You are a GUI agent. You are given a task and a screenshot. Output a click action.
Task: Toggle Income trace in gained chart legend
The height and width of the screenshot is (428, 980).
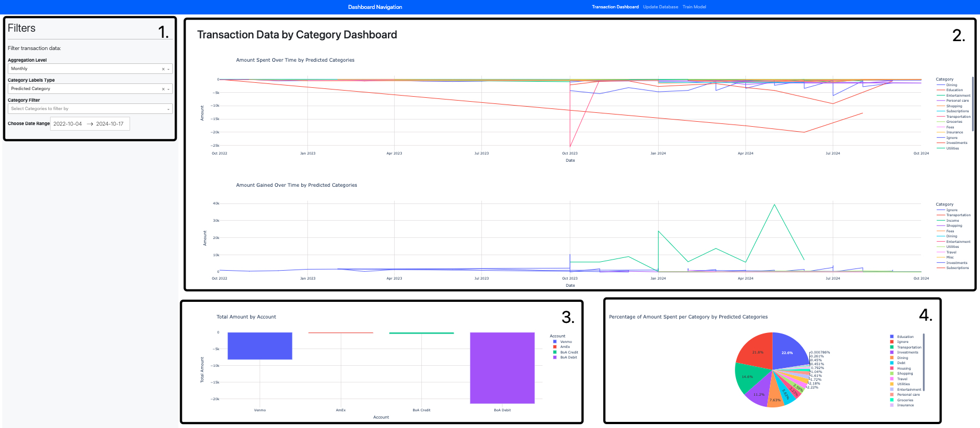coord(952,221)
